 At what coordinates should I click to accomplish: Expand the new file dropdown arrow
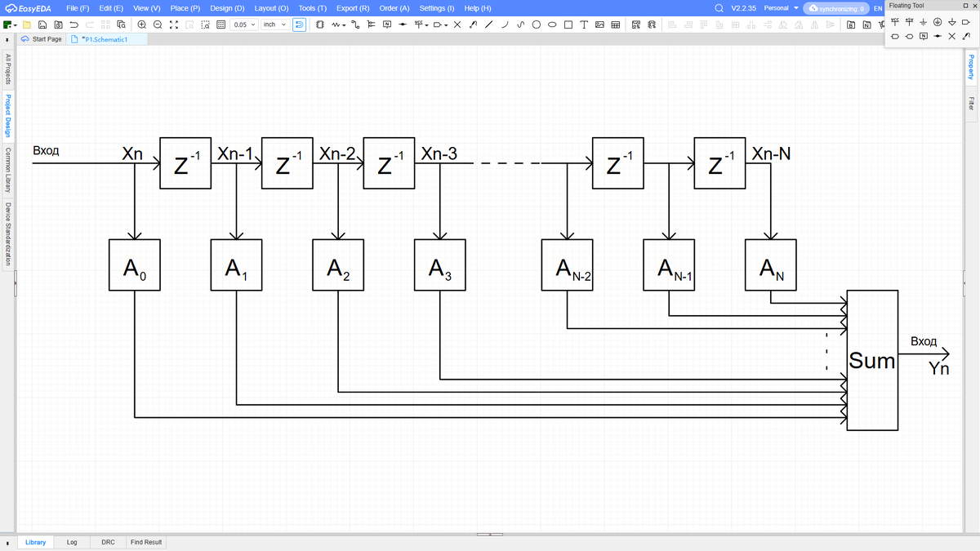(x=16, y=25)
